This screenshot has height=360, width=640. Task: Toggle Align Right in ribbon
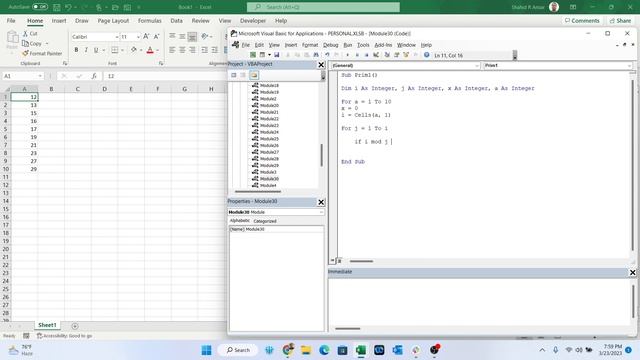(192, 50)
